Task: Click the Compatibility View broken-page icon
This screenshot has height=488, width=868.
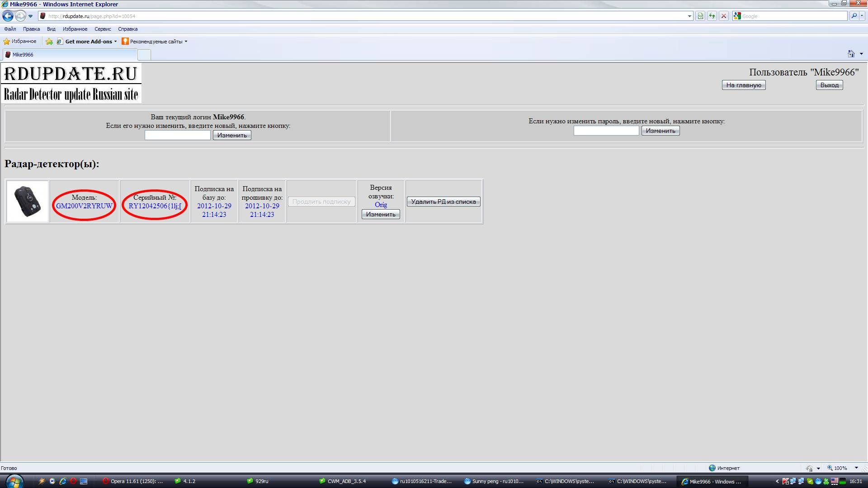Action: 700,16
